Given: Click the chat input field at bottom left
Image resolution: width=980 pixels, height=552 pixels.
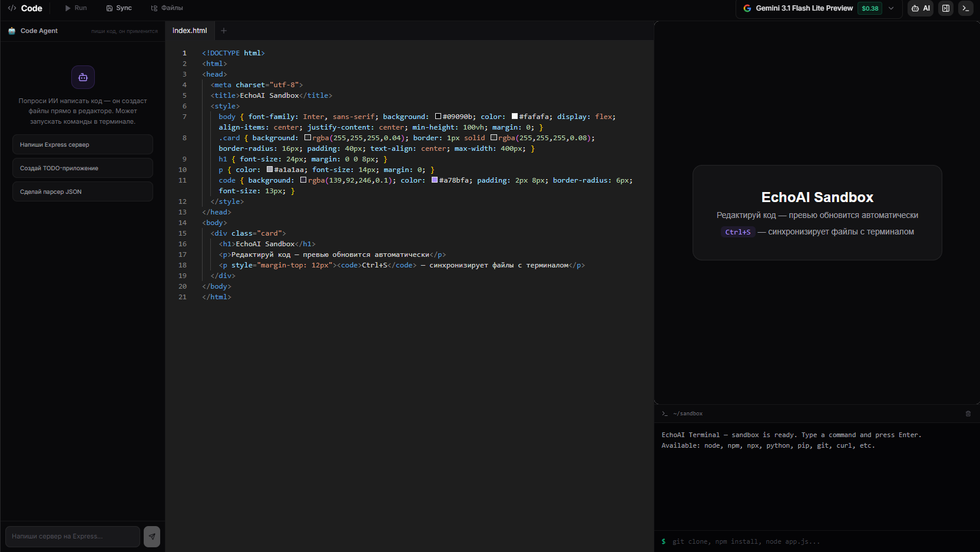Looking at the screenshot, I should tap(72, 536).
